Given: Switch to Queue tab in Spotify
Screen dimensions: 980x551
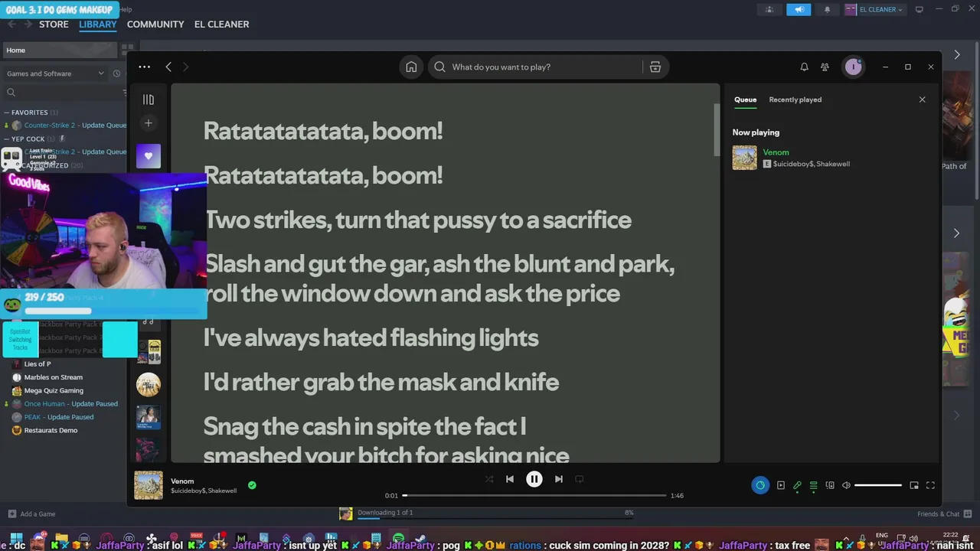Looking at the screenshot, I should [745, 99].
